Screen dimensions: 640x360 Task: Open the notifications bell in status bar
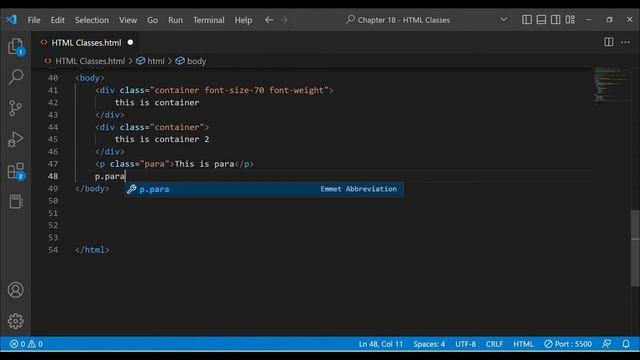[626, 344]
